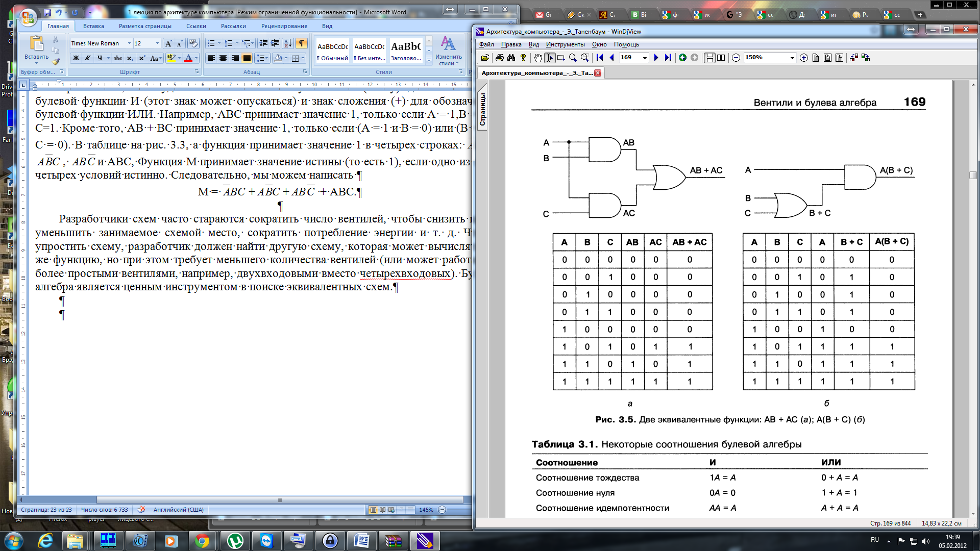Expand underline style dropdown arrow
The height and width of the screenshot is (551, 980).
(x=108, y=58)
